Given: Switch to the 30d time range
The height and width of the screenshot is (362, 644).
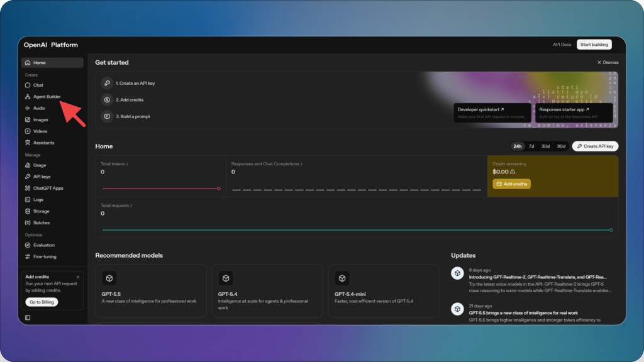Looking at the screenshot, I should click(x=545, y=146).
